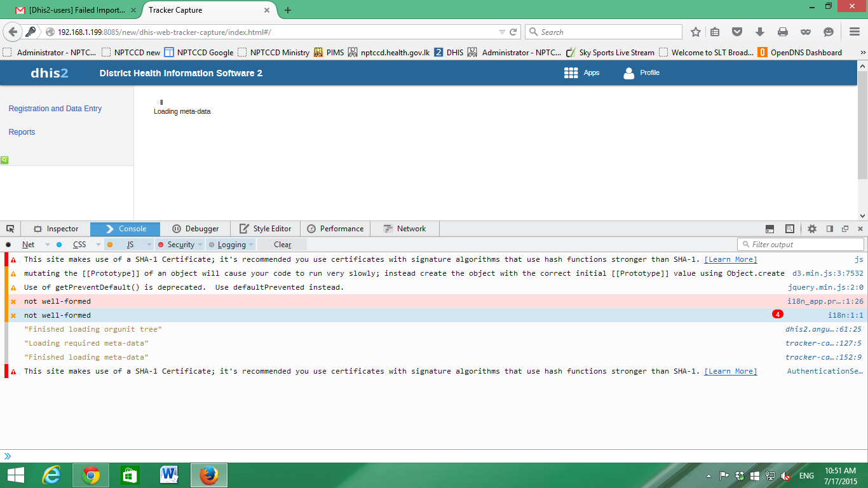
Task: Expand the Security filter dropdown arrow
Action: (200, 245)
